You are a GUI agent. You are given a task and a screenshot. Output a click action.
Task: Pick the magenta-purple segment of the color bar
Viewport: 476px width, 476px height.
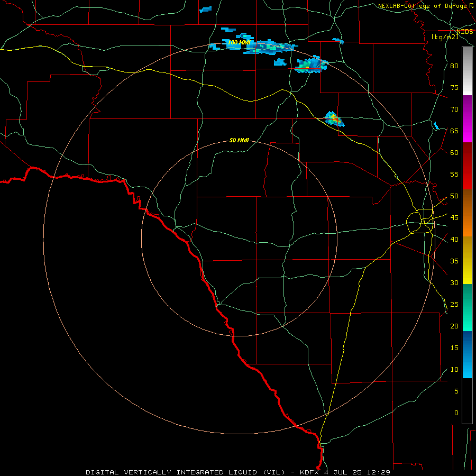(x=467, y=118)
